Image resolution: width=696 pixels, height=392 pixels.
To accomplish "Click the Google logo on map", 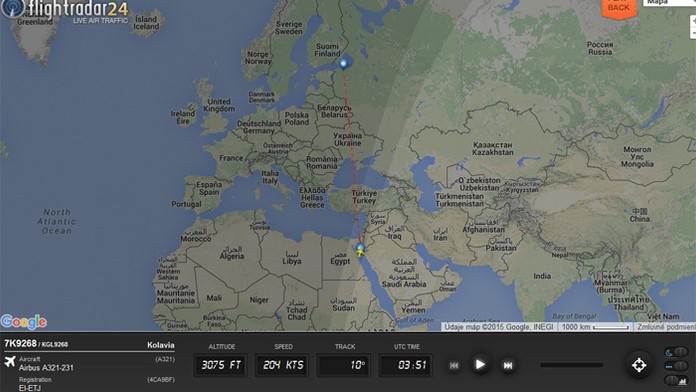I will coord(24,322).
